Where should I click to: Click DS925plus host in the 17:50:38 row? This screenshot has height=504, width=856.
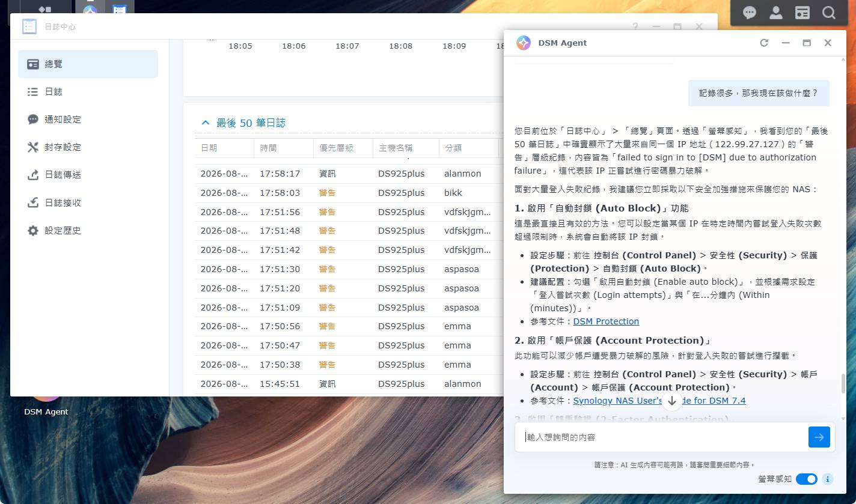pos(401,365)
